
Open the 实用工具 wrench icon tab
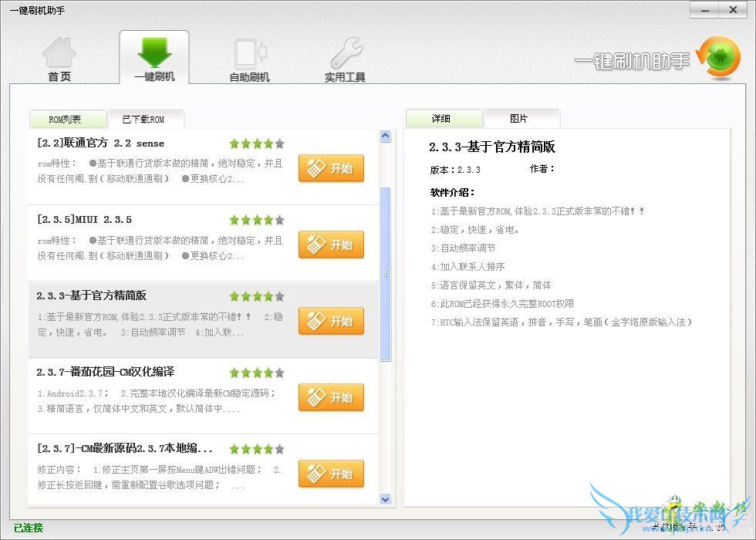click(x=345, y=60)
